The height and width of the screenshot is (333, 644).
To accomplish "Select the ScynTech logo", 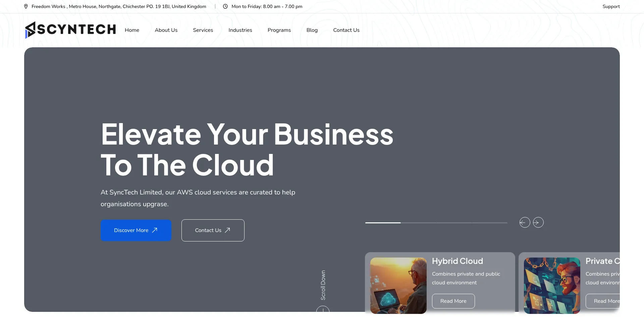I will point(70,30).
